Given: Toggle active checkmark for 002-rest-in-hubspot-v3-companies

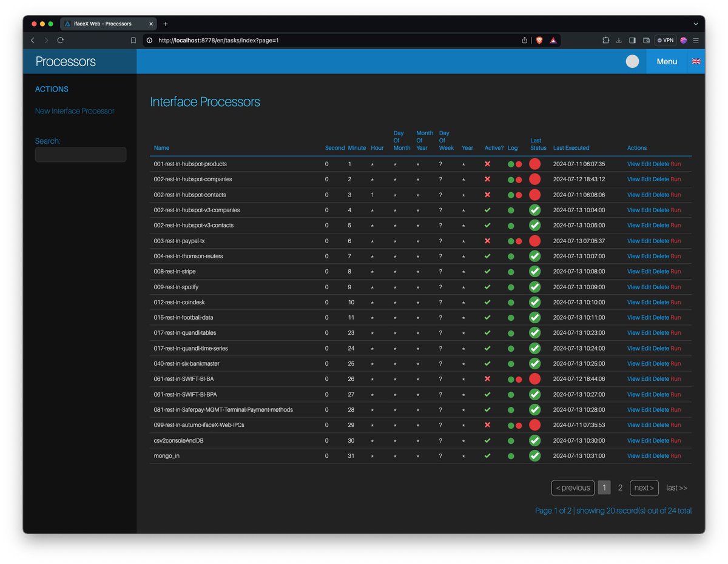Looking at the screenshot, I should (487, 210).
